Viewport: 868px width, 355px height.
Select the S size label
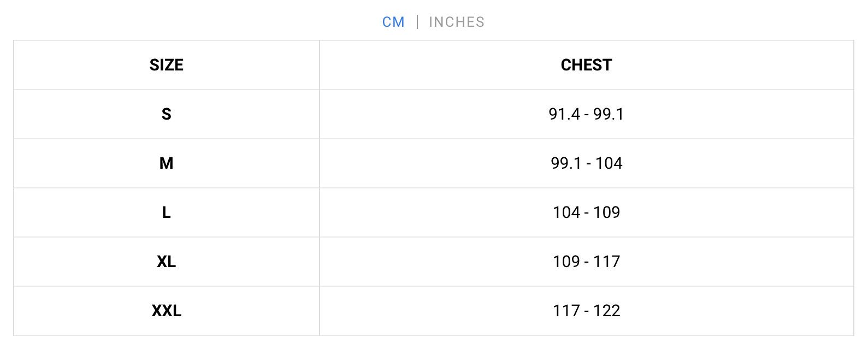(167, 114)
